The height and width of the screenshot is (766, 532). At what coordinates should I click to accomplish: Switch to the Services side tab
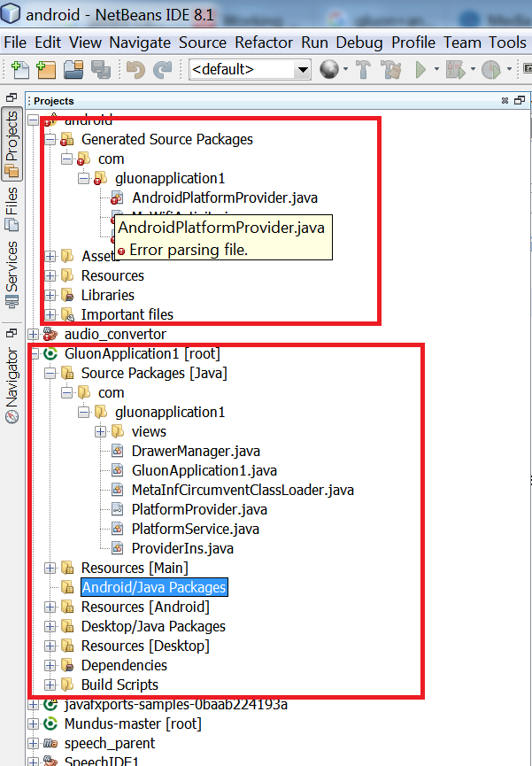[12, 275]
